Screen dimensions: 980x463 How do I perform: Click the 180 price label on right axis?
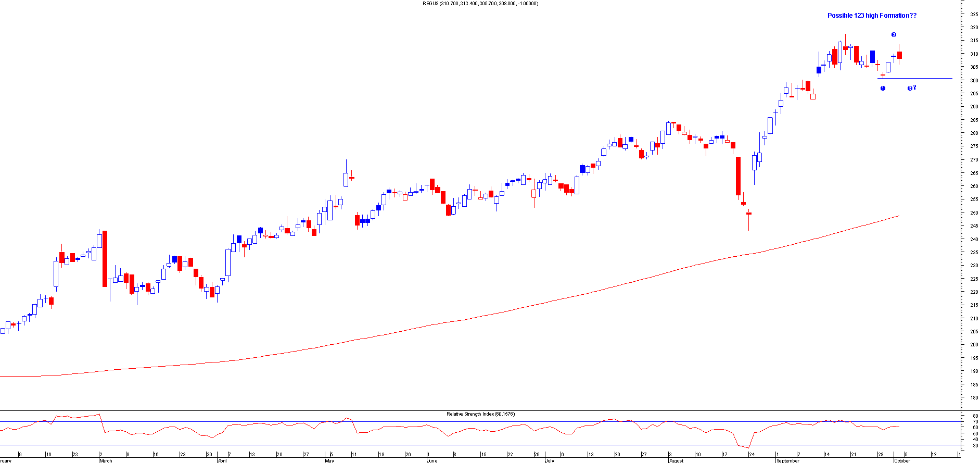pos(973,398)
